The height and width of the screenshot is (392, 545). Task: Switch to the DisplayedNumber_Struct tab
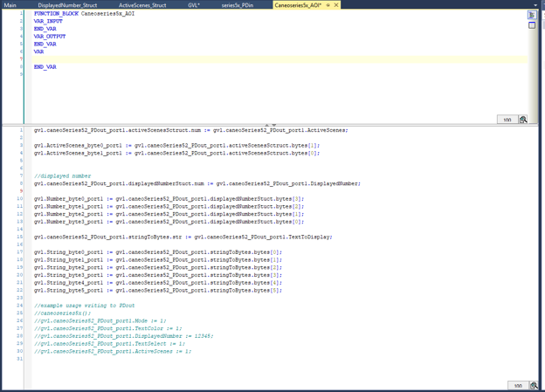pyautogui.click(x=67, y=5)
